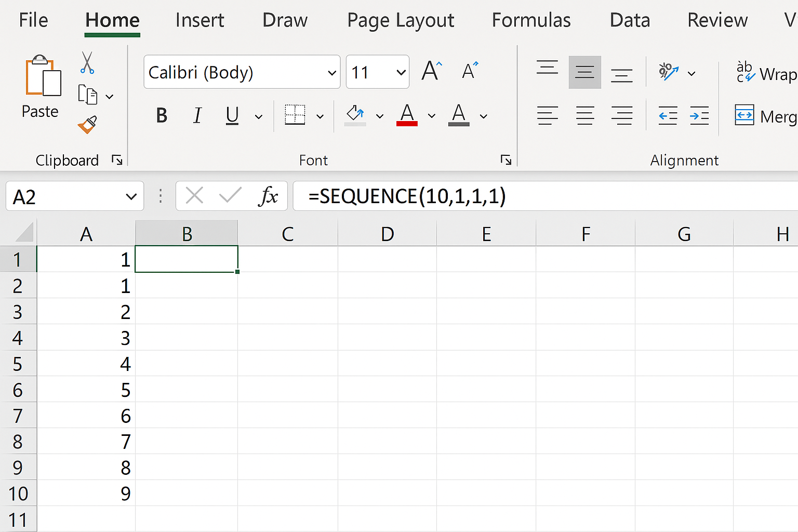Select column A header
The height and width of the screenshot is (532, 798).
86,233
